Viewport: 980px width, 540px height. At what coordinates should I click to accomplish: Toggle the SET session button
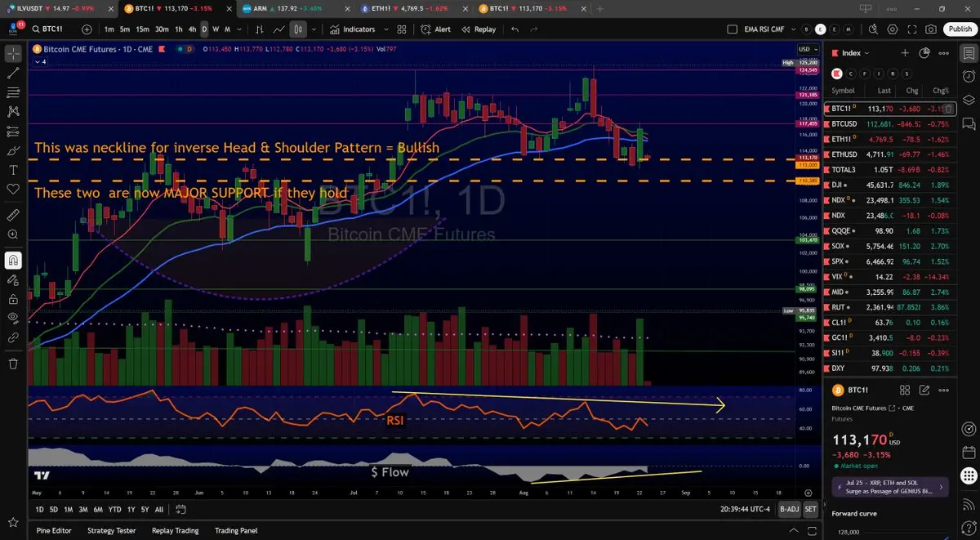coord(810,509)
